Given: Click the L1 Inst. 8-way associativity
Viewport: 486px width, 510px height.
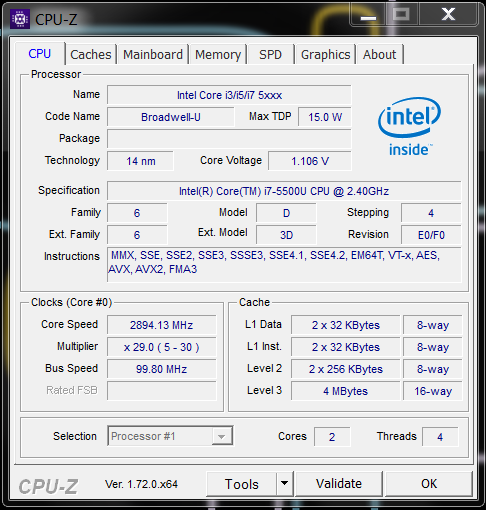Looking at the screenshot, I should (x=433, y=347).
